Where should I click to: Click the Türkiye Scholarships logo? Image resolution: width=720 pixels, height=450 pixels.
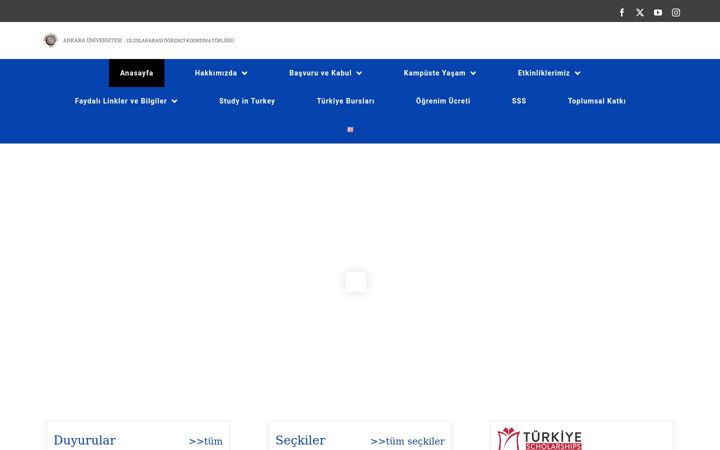tap(540, 439)
